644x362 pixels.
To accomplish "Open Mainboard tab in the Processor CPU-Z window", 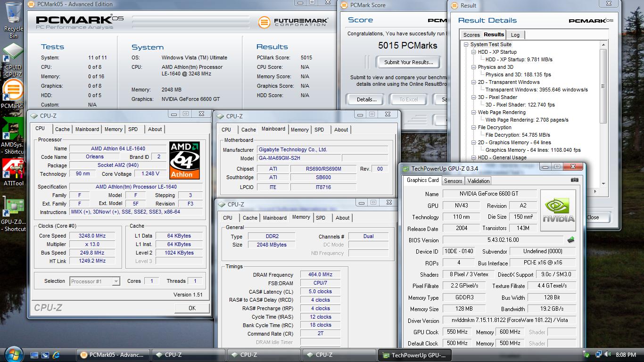I will [x=87, y=129].
